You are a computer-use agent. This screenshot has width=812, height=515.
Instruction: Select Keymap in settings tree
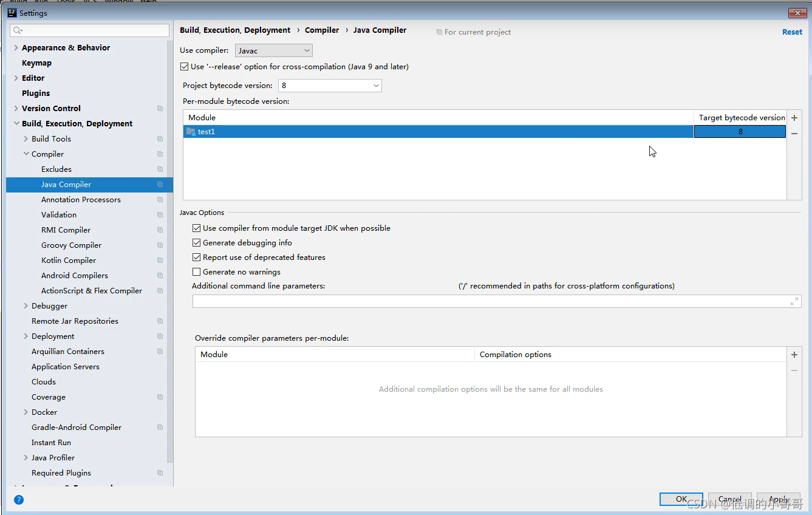(36, 63)
